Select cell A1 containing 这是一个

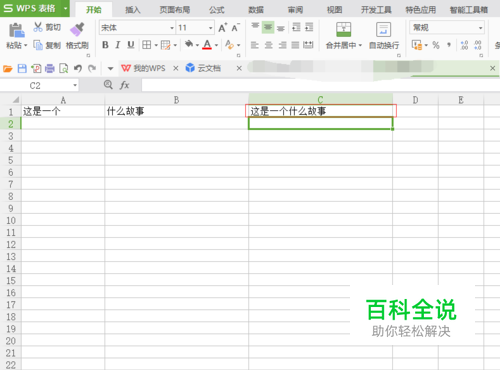63,111
